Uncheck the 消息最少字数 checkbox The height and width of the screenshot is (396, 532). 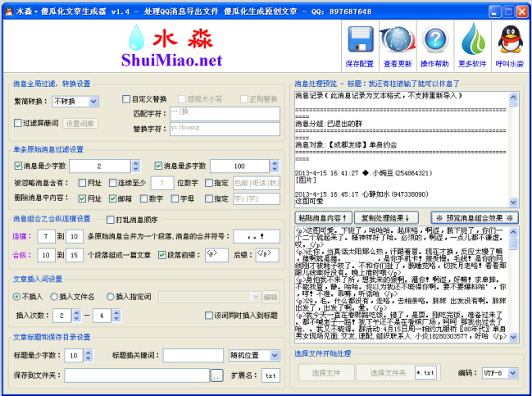click(x=18, y=166)
